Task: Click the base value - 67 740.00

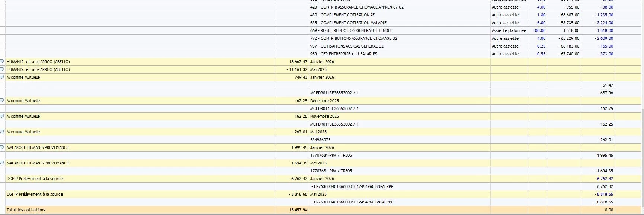Action: point(569,54)
